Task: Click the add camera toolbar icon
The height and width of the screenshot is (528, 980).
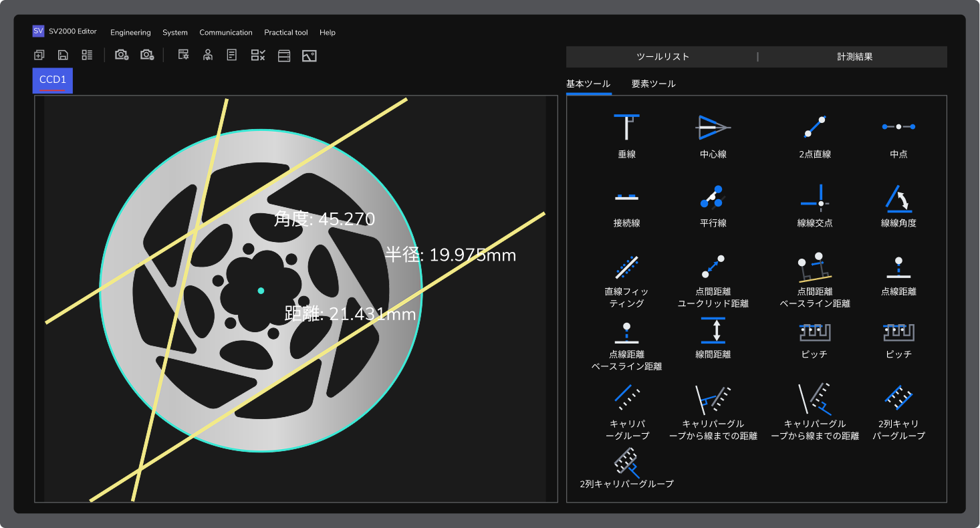Action: coord(122,55)
